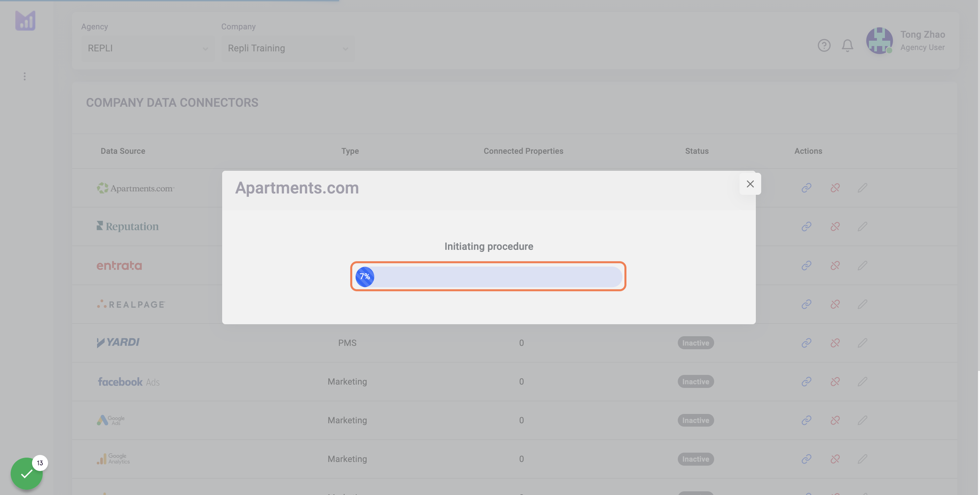Viewport: 980px width, 495px height.
Task: Click the connect link icon for RealPage
Action: [x=806, y=304]
